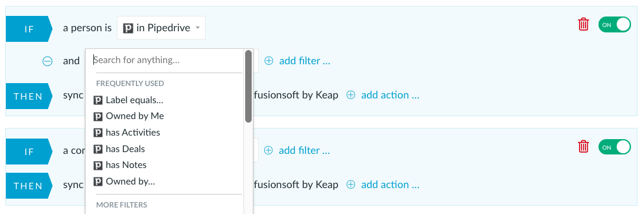Open the 'in Pipedrive' dropdown

click(161, 28)
